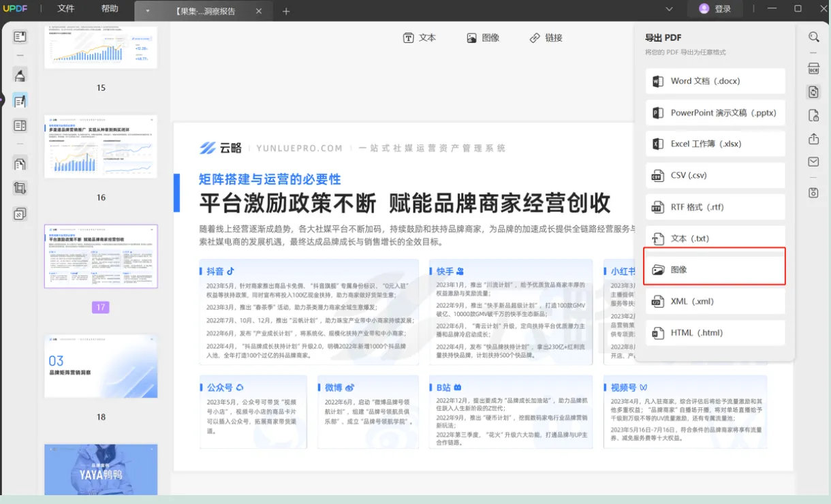This screenshot has width=831, height=504.
Task: Click the subtitle 矩阵搭建与运营的必要性
Action: tap(270, 179)
